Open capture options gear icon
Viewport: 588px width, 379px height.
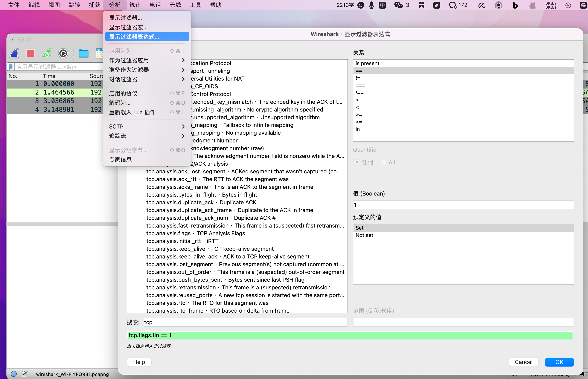(63, 53)
